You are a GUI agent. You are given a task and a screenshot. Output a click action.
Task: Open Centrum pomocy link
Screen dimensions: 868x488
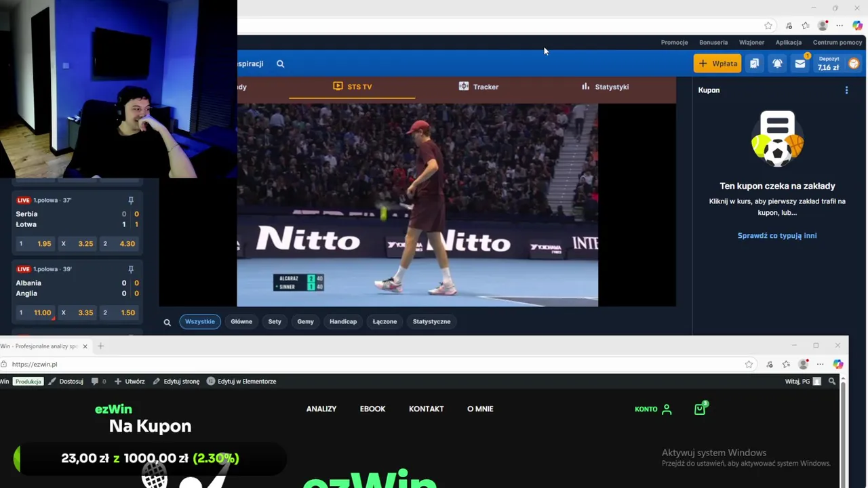(837, 43)
